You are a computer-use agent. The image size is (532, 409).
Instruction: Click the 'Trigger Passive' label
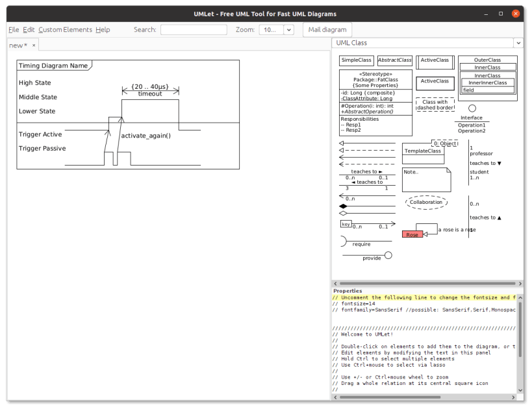[42, 149]
